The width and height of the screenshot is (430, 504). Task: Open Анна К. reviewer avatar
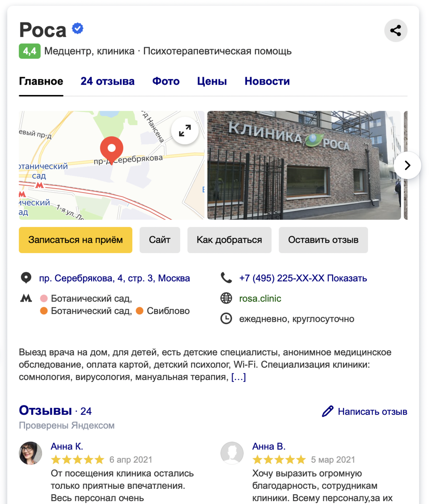pos(30,453)
